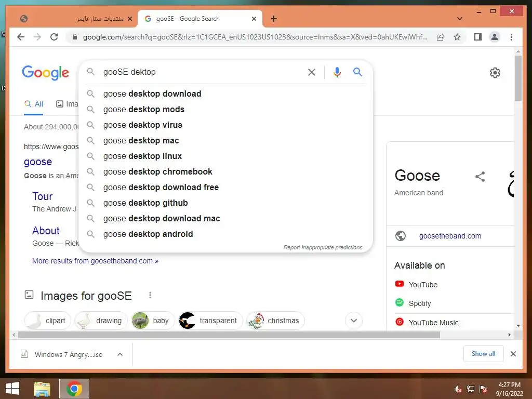Image resolution: width=532 pixels, height=399 pixels.
Task: Go to Google homepage via logo
Action: coord(46,73)
